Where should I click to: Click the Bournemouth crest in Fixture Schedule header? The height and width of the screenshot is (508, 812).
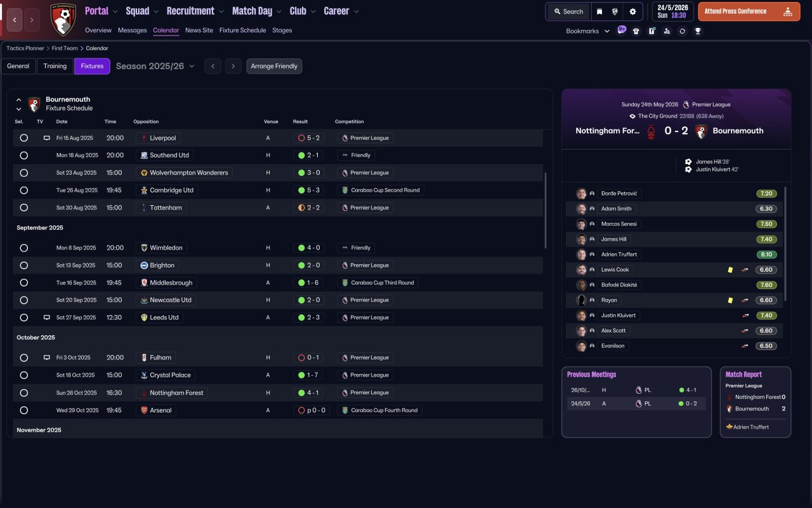click(x=34, y=104)
